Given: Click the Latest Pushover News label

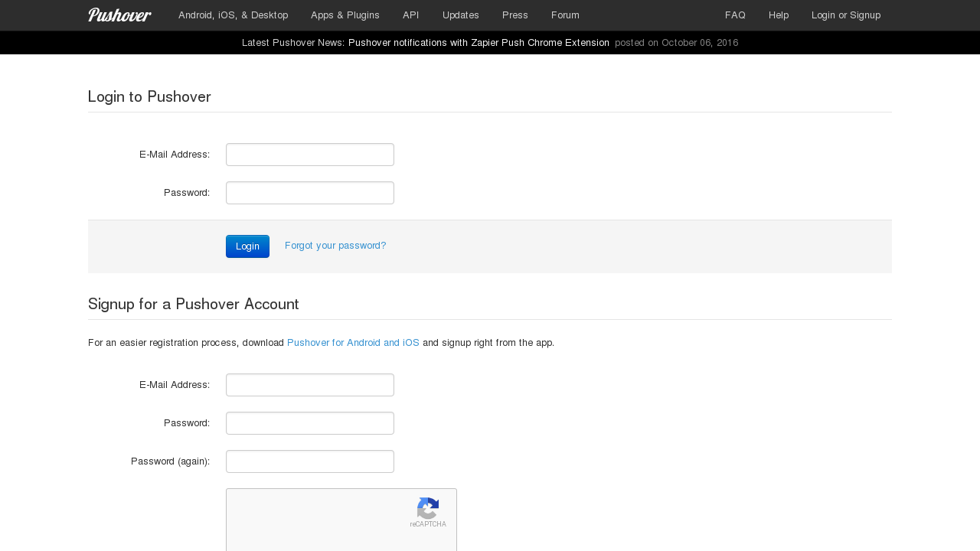Looking at the screenshot, I should point(293,43).
